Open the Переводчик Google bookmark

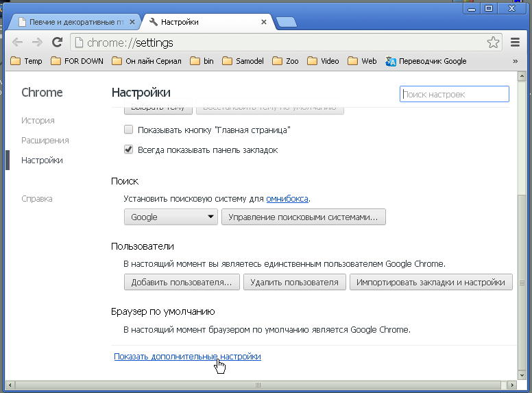click(x=426, y=61)
